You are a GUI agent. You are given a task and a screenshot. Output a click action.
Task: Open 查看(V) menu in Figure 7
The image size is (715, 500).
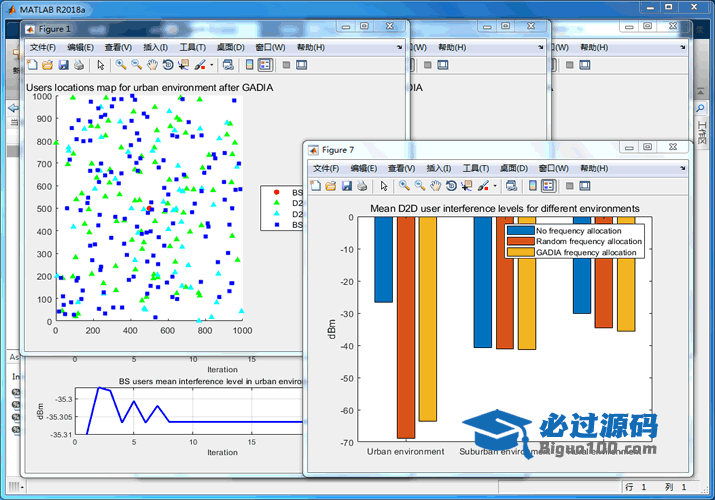[401, 169]
